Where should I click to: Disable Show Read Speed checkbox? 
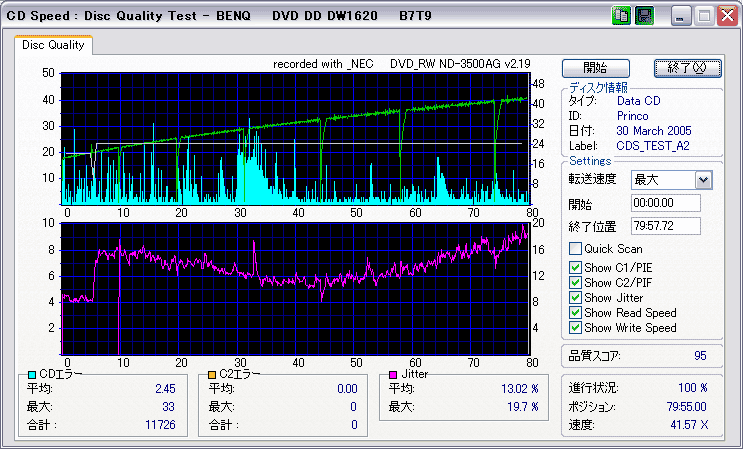575,313
